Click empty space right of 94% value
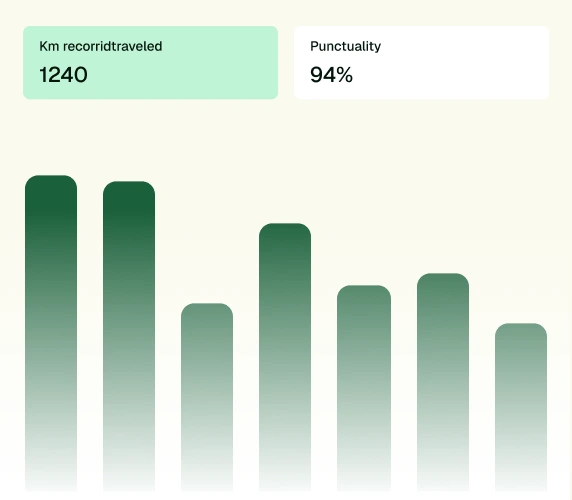 point(449,75)
